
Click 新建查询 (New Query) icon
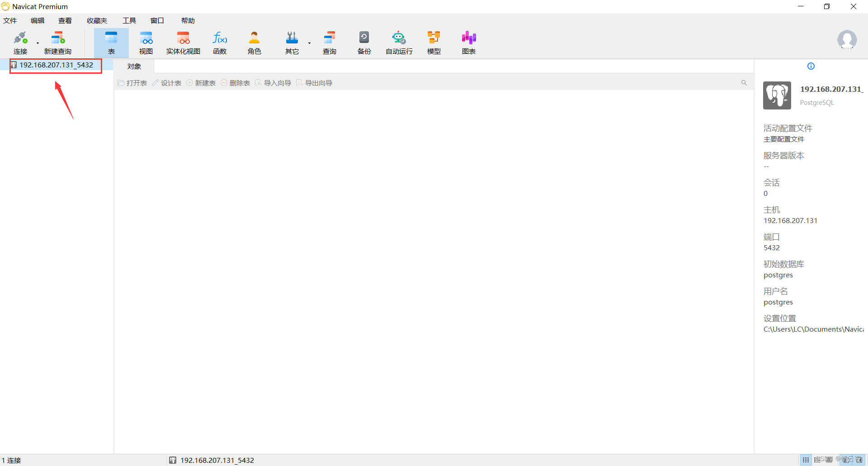pyautogui.click(x=58, y=43)
